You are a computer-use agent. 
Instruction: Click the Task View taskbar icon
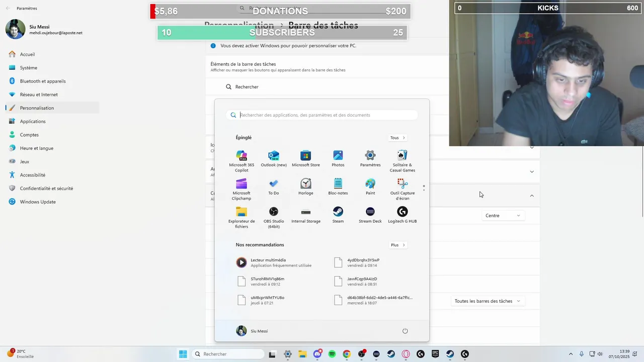click(x=272, y=354)
